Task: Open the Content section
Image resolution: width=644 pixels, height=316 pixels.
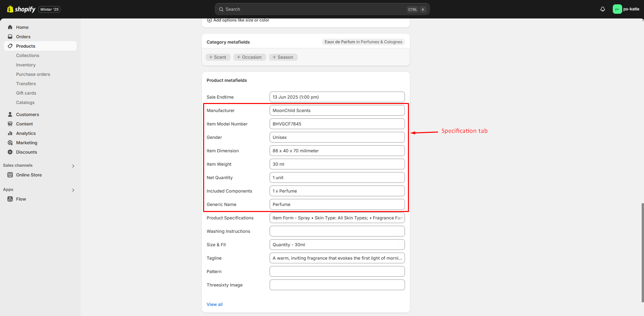Action: point(25,124)
